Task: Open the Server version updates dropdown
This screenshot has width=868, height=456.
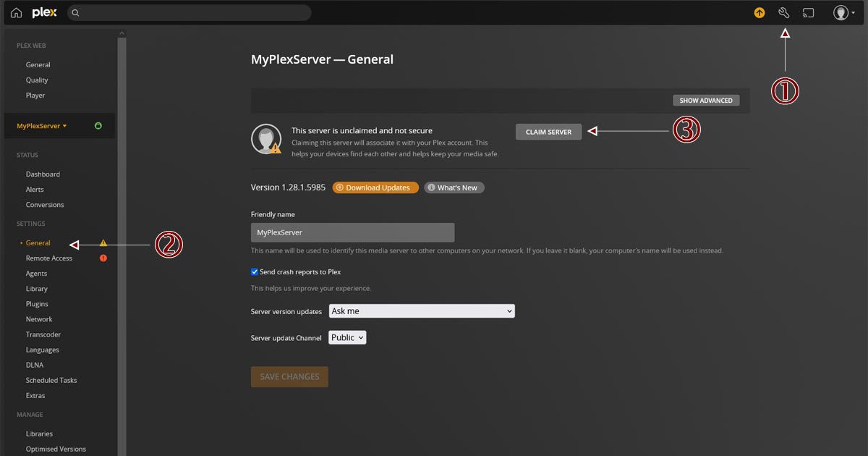Action: click(x=422, y=311)
